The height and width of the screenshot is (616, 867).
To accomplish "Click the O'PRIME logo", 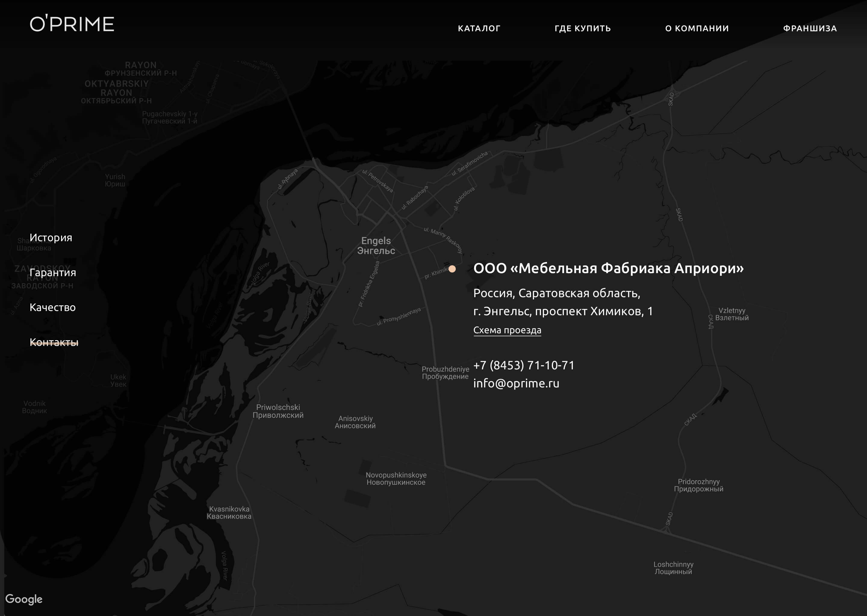I will [72, 24].
